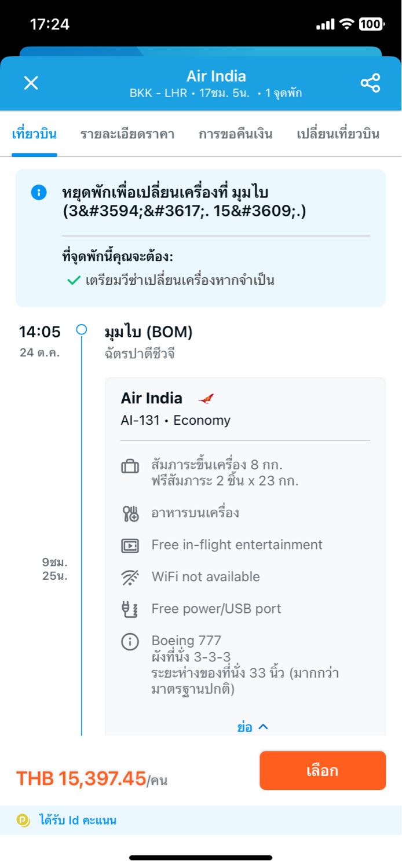The height and width of the screenshot is (868, 402).
Task: Tap the points coin icon
Action: coord(24,821)
